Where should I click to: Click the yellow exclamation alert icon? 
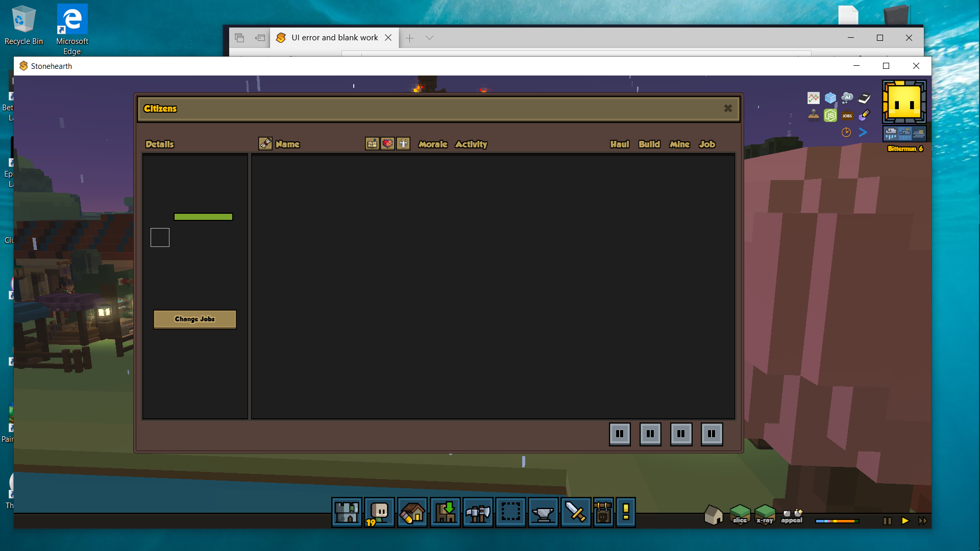(626, 512)
